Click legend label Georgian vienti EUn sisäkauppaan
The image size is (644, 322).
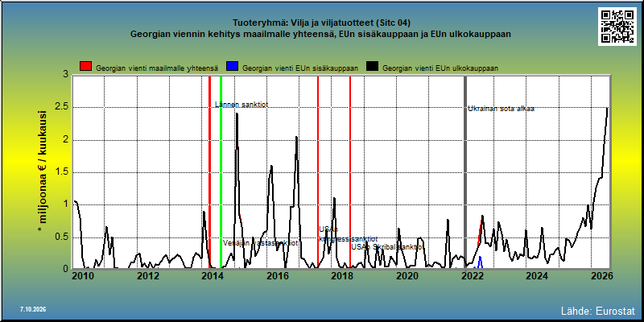300,68
